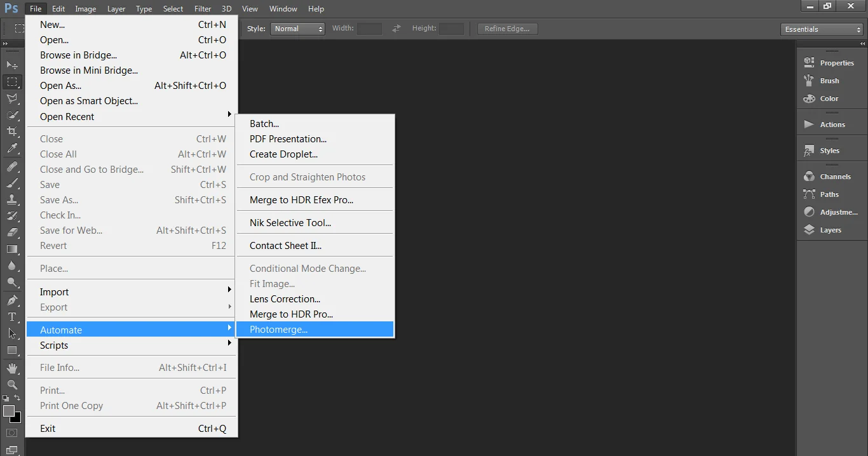The width and height of the screenshot is (868, 456).
Task: Expand the Import submenu
Action: coord(132,292)
